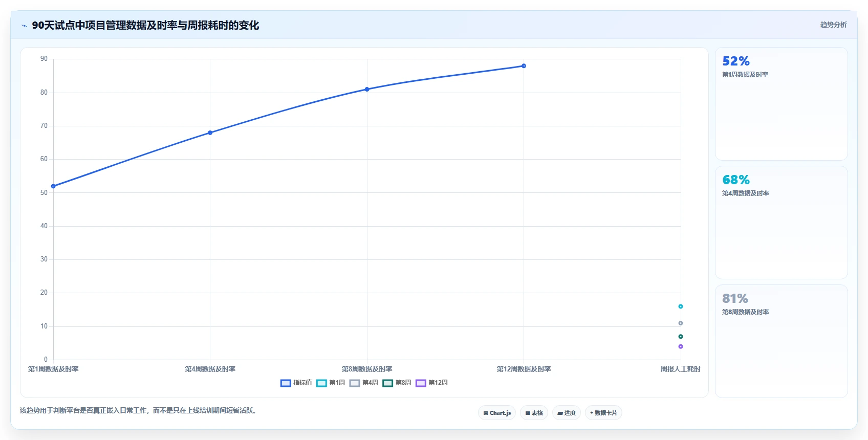Click the 52% value text
Viewport: 868px width, 440px height.
(736, 61)
